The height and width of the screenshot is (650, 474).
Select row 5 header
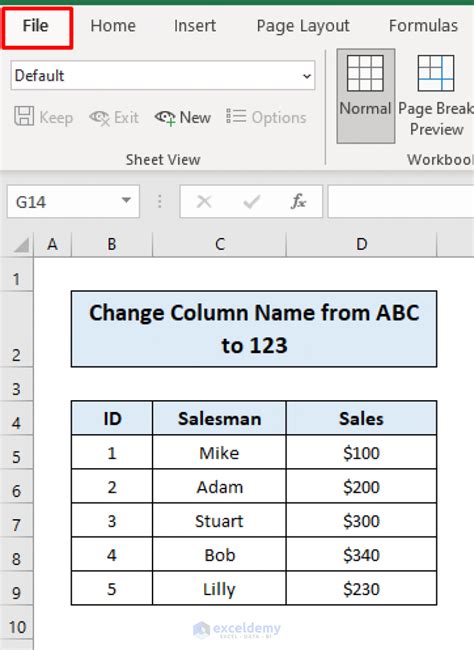16,452
